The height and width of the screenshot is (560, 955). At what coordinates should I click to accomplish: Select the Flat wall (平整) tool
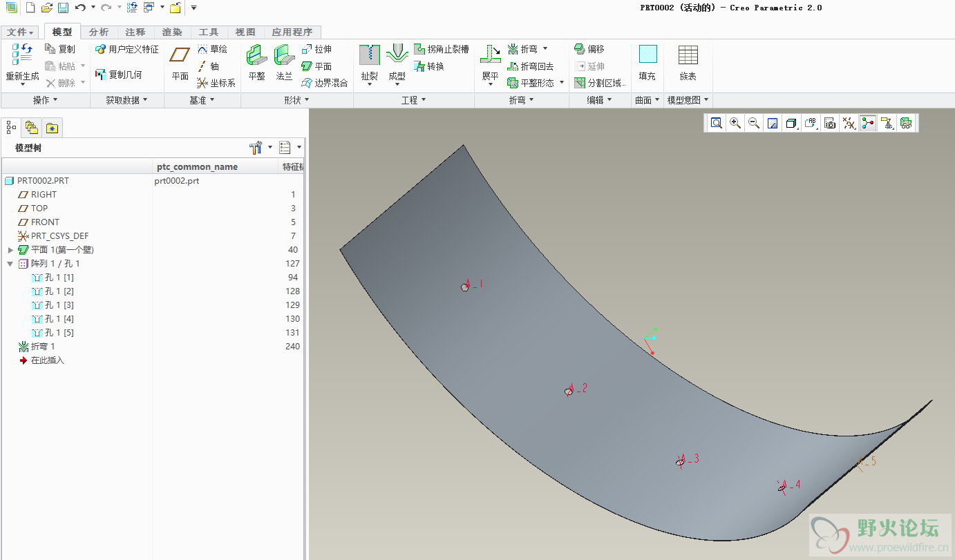click(x=256, y=55)
